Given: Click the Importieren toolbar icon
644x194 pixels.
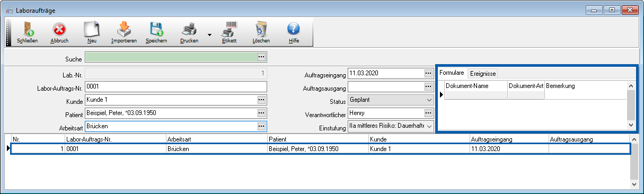Looking at the screenshot, I should (124, 32).
